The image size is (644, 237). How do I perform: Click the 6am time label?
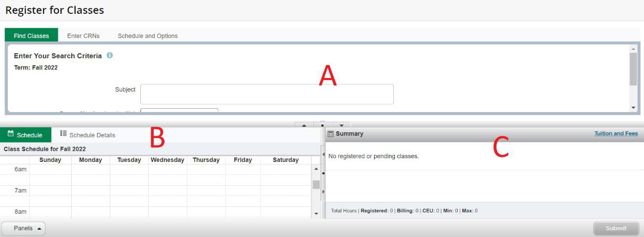click(20, 169)
